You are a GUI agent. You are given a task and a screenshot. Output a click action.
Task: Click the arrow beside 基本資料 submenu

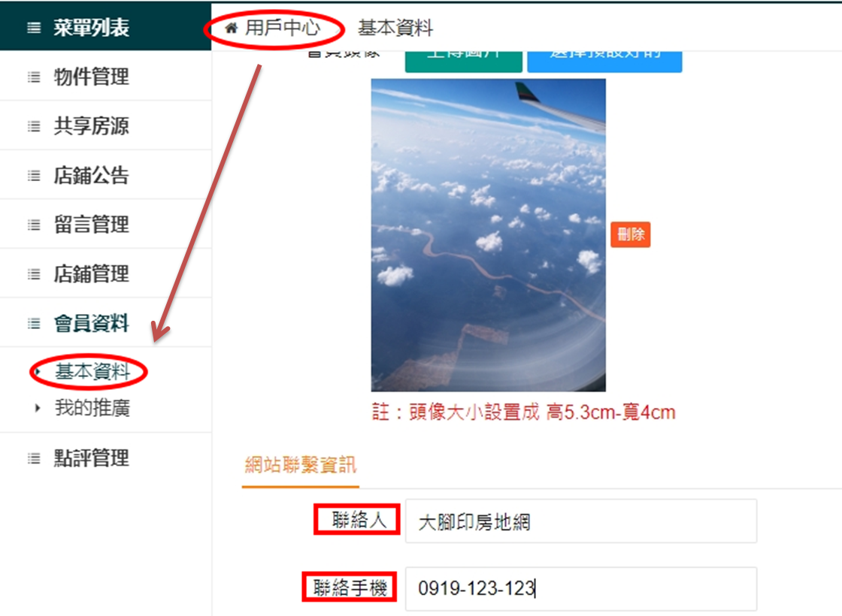coord(38,371)
